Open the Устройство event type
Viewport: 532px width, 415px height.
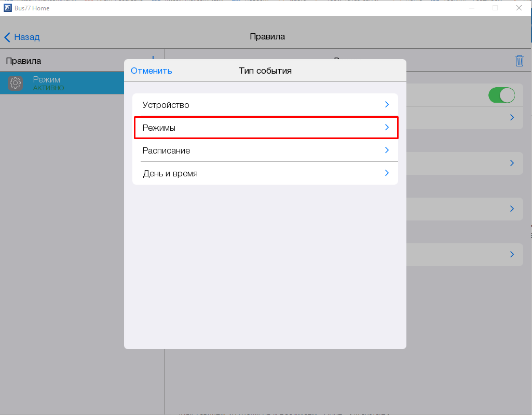(x=265, y=105)
